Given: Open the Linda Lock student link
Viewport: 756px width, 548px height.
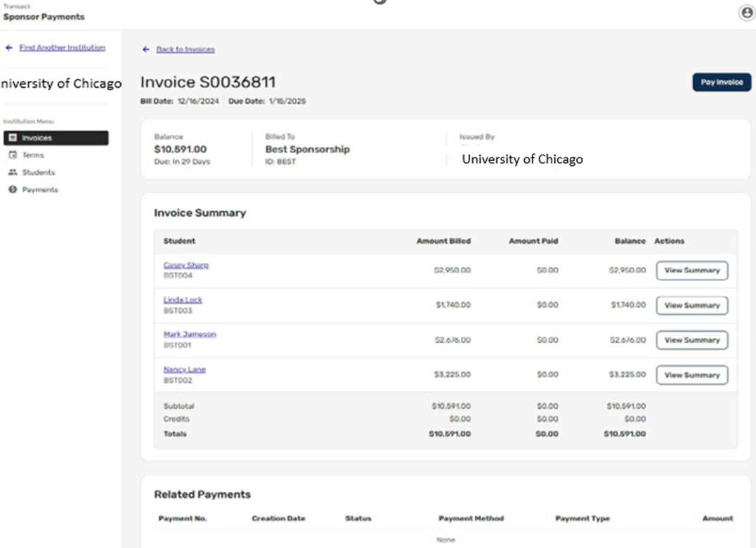Looking at the screenshot, I should coord(183,300).
